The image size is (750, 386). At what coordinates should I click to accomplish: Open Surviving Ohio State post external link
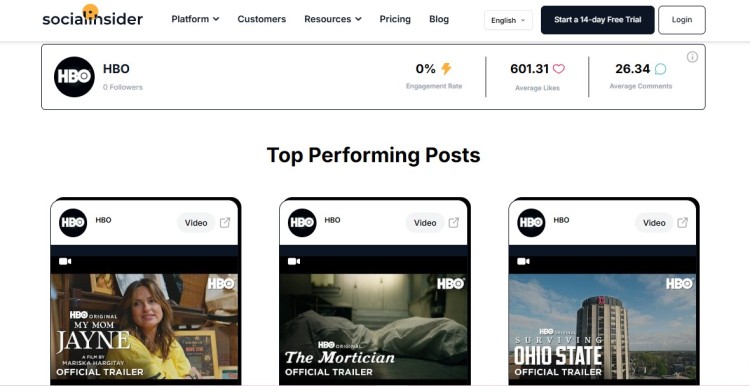pyautogui.click(x=683, y=222)
